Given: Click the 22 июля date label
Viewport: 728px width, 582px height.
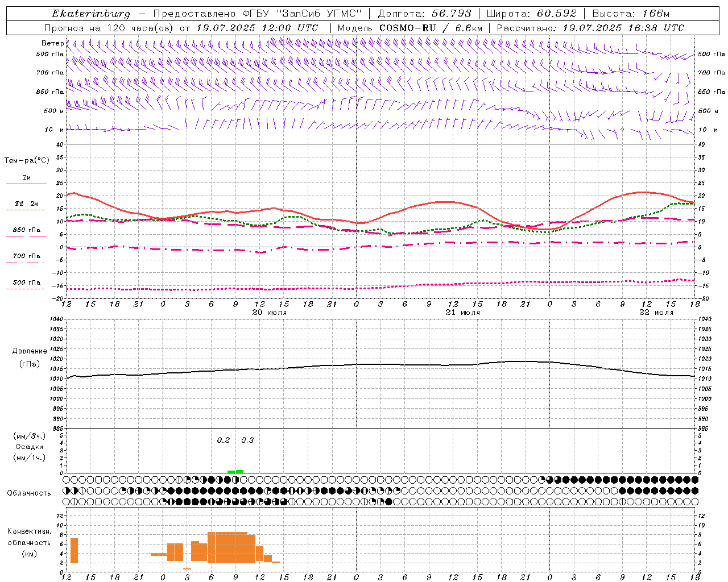Looking at the screenshot, I should (x=656, y=313).
